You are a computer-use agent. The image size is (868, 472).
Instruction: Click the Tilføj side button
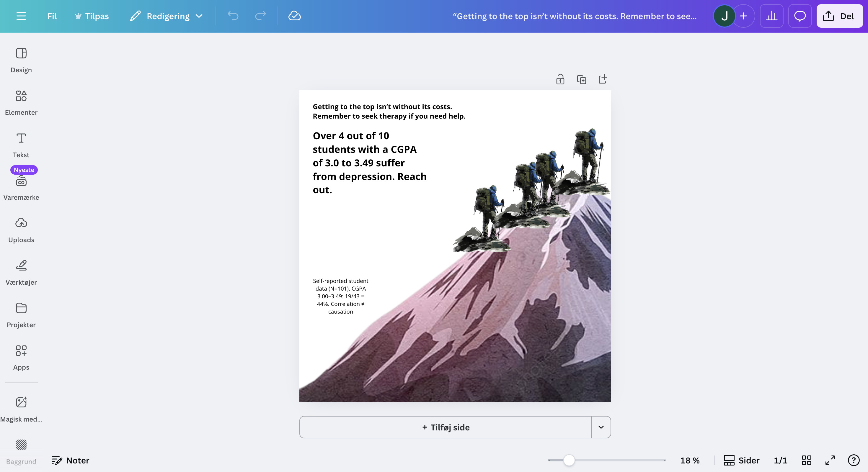click(445, 427)
